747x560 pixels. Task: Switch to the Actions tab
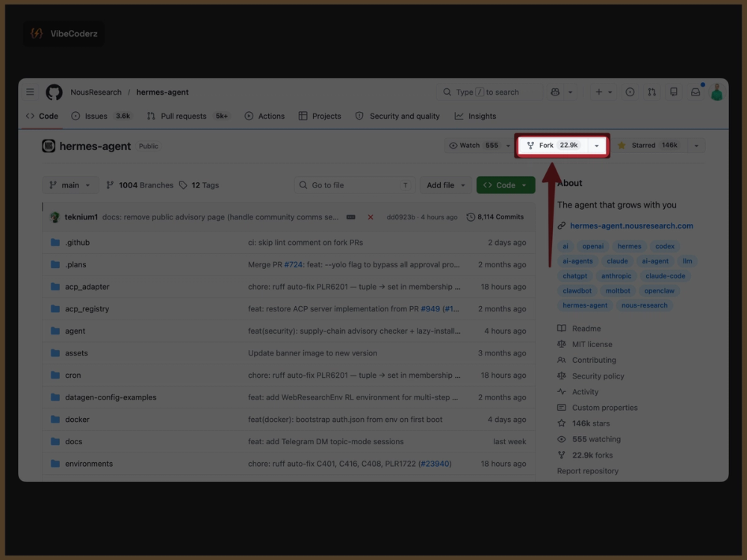pos(264,116)
